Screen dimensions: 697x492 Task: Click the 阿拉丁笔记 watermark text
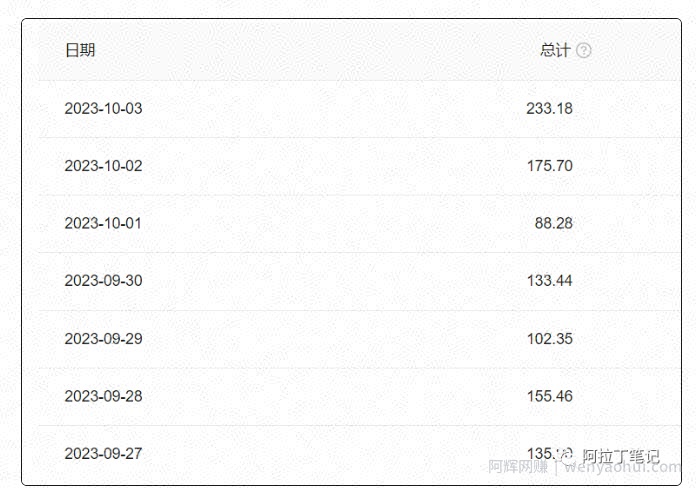[621, 456]
